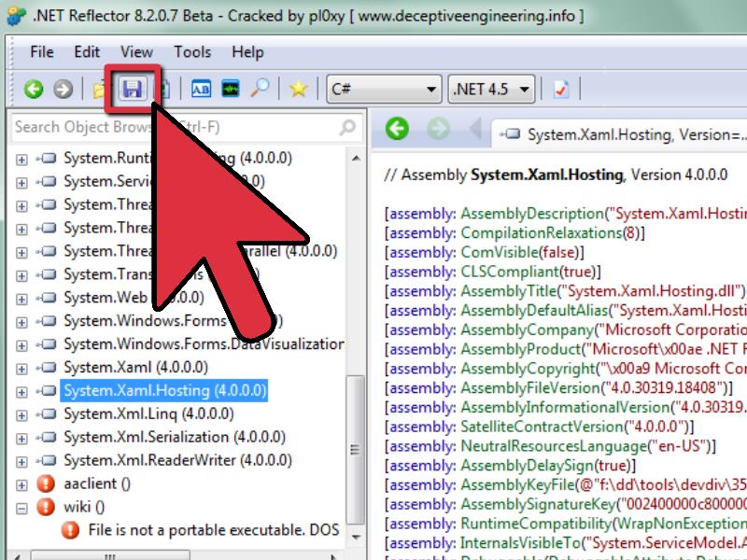Open the View menu
The width and height of the screenshot is (747, 560).
[136, 51]
